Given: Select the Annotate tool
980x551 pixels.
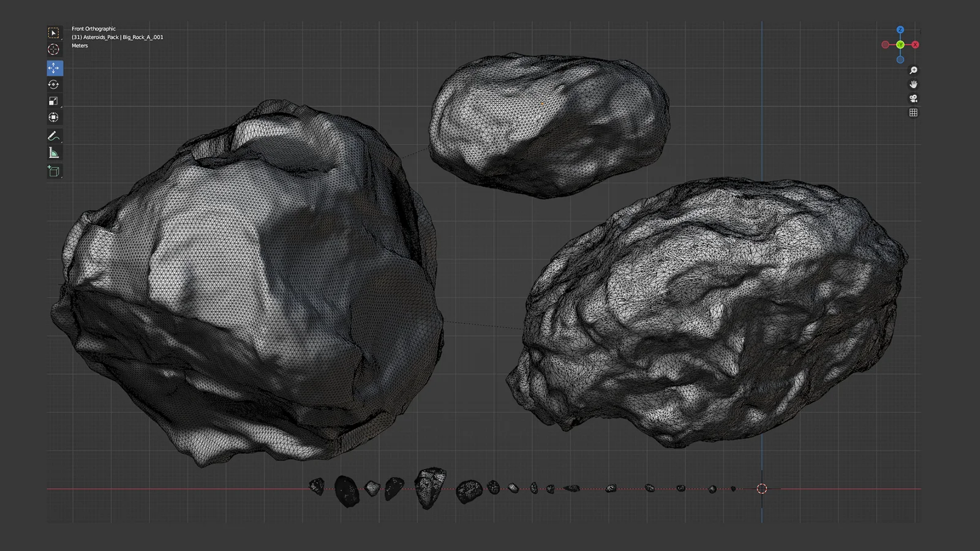Looking at the screenshot, I should coord(54,135).
